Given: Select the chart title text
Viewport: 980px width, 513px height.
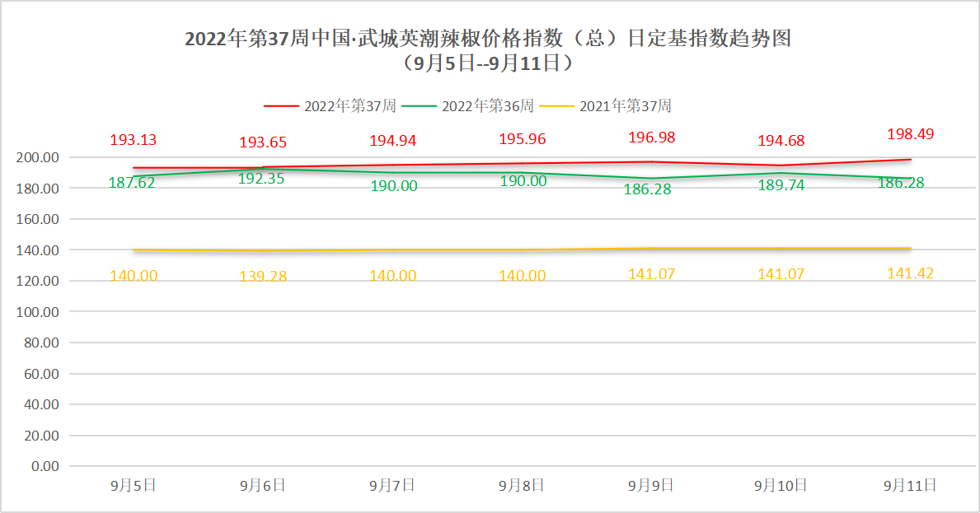Looking at the screenshot, I should [x=488, y=39].
